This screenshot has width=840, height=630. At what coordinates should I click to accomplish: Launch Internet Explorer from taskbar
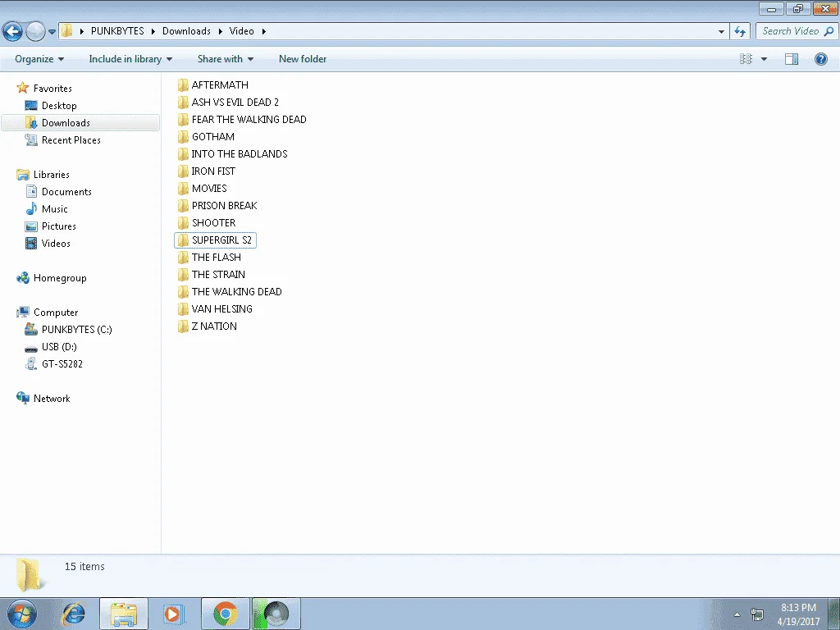point(73,614)
